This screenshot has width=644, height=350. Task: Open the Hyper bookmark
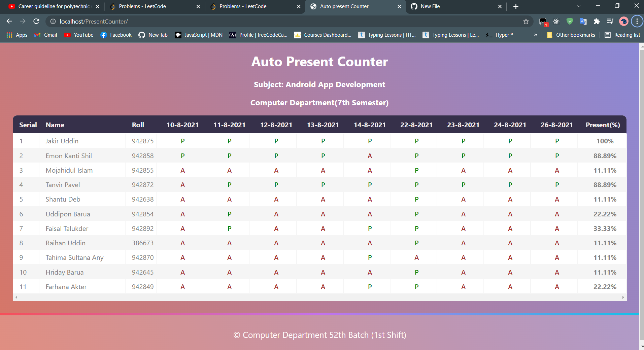[499, 35]
